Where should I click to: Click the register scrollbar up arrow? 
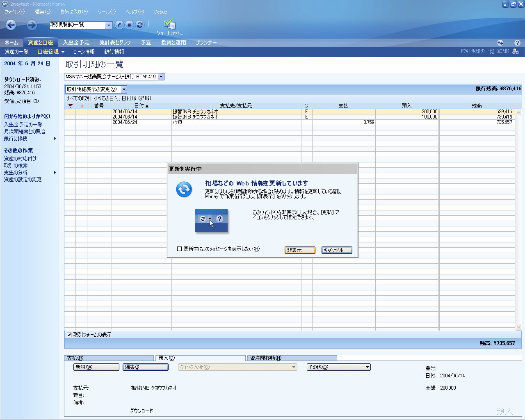(x=518, y=112)
